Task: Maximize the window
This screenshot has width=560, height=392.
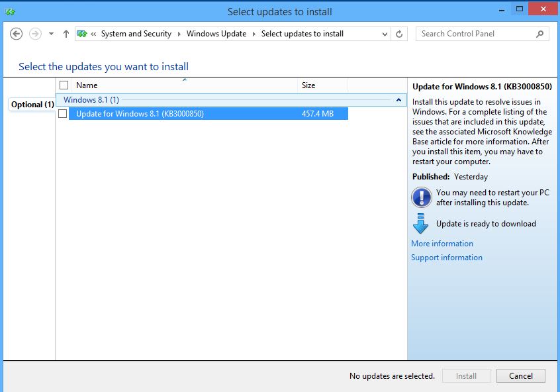Action: tap(520, 9)
